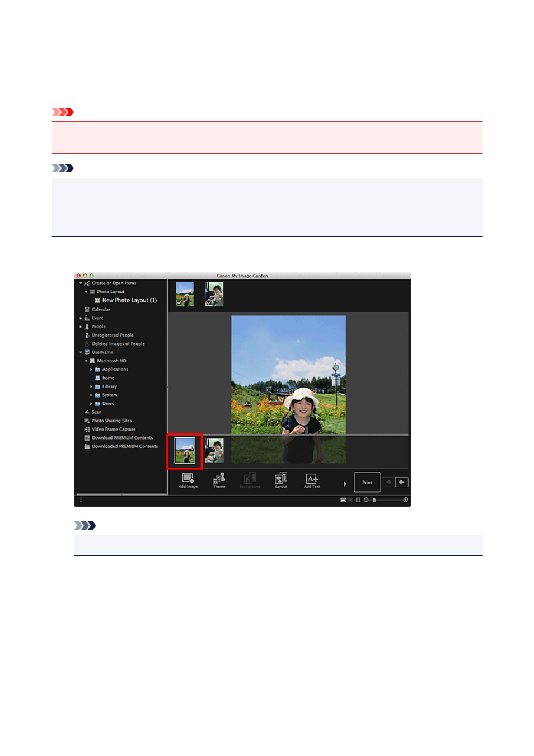Screen dimensions: 534x756
Task: Open the Layout tool icon
Action: pos(281,478)
